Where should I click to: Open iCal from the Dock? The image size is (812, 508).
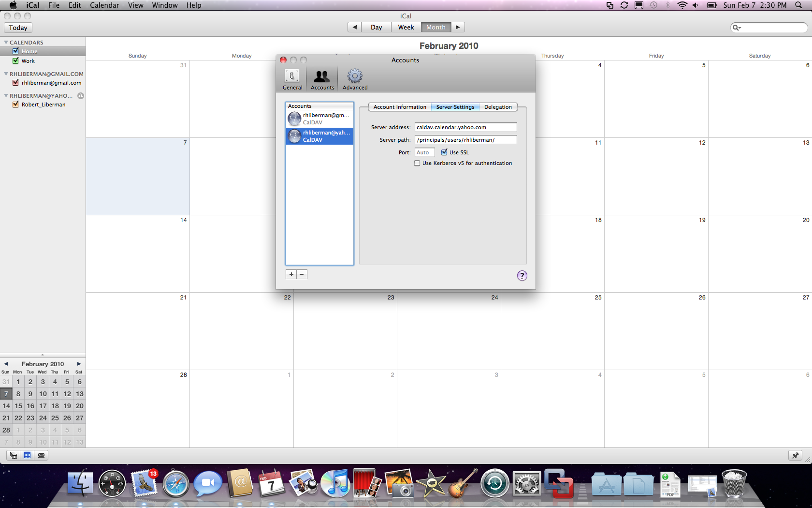coord(271,483)
